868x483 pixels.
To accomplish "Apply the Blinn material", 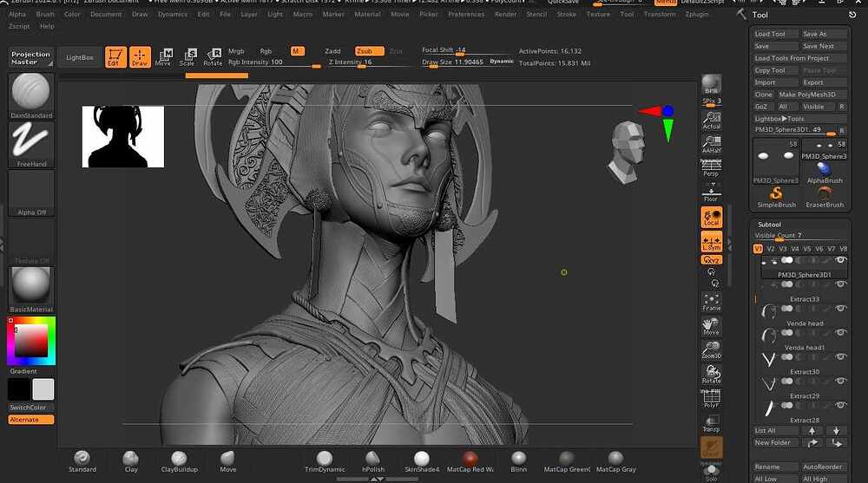I will 519,461.
